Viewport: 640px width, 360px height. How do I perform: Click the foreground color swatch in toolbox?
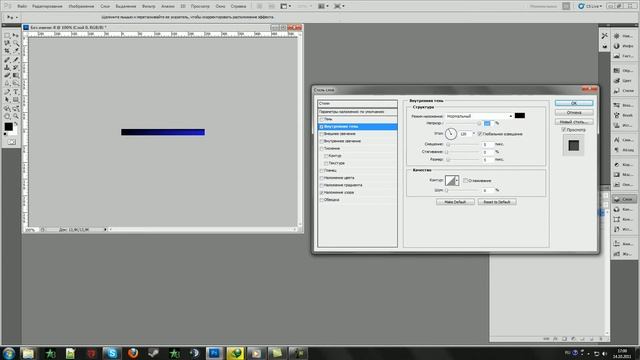click(x=8, y=127)
